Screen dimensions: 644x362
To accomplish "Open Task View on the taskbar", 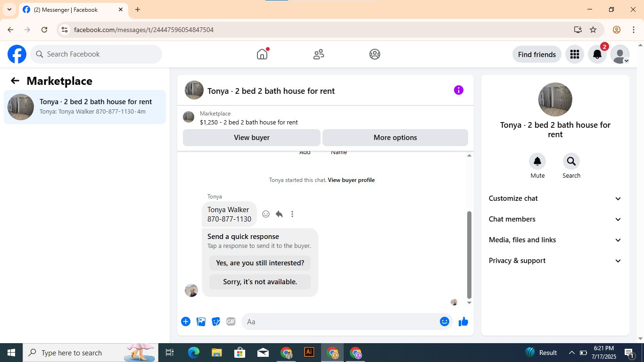I will coord(170,353).
